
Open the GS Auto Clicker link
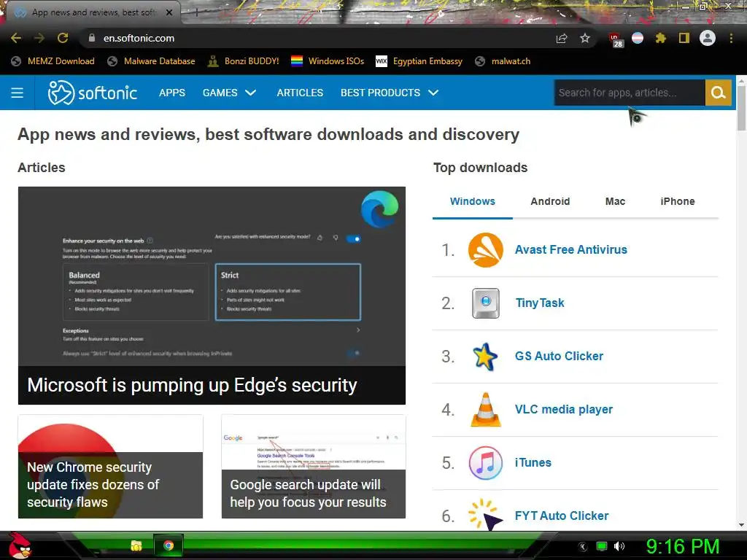point(559,356)
